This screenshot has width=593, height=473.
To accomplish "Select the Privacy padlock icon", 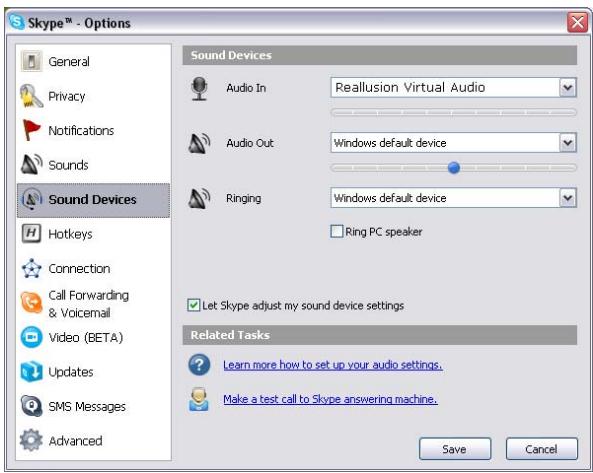I will tap(31, 96).
